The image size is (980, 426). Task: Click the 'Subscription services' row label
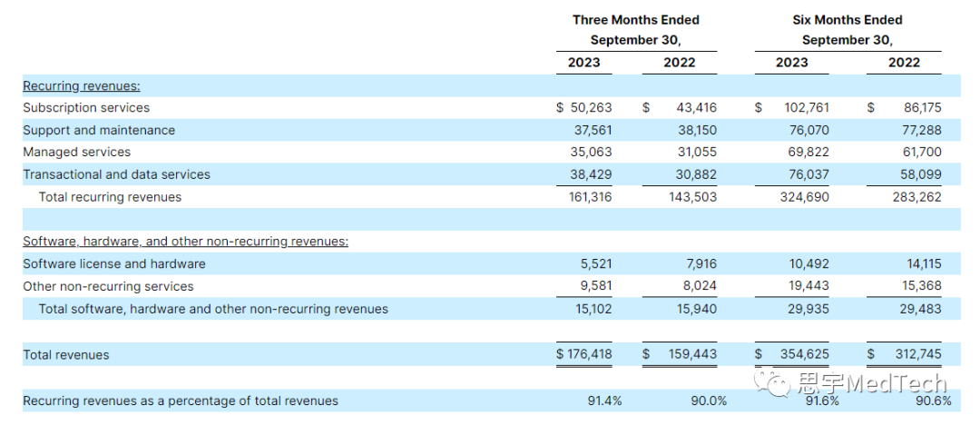point(86,107)
